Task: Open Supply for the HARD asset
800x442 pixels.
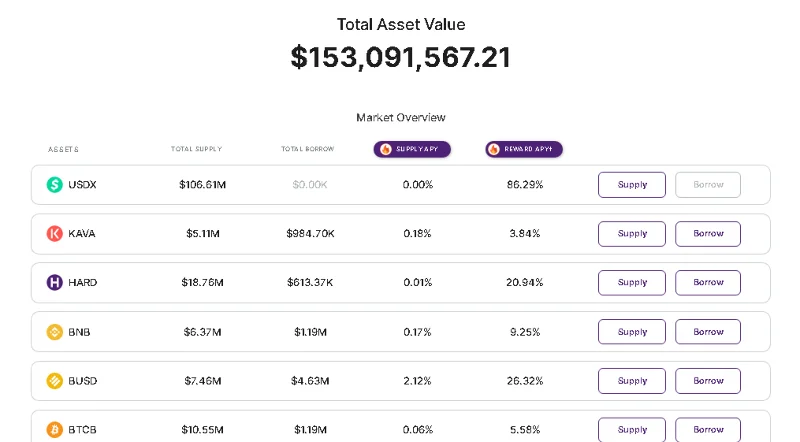Action: tap(632, 283)
